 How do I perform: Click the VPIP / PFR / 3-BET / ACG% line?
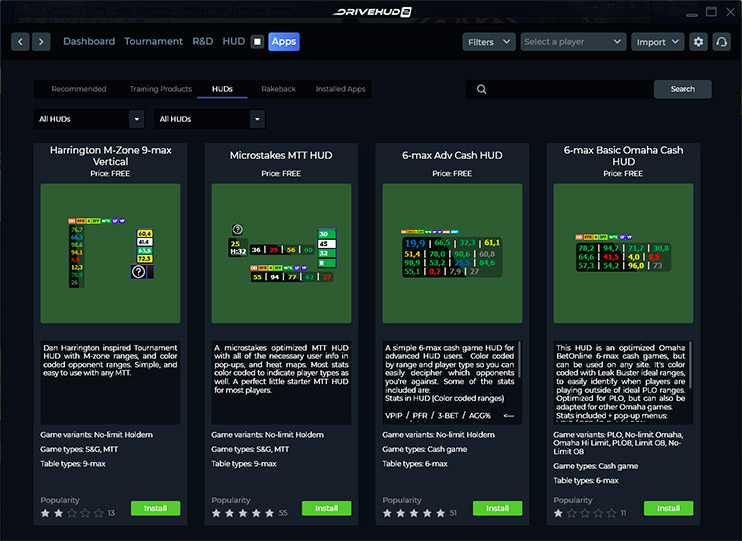coord(438,416)
